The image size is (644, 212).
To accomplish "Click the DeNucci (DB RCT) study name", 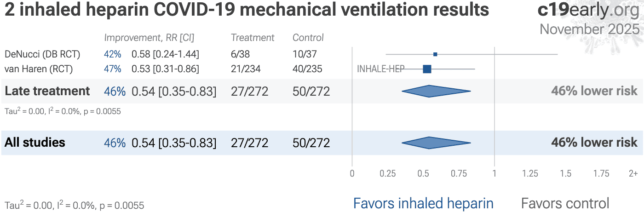I will pos(42,54).
